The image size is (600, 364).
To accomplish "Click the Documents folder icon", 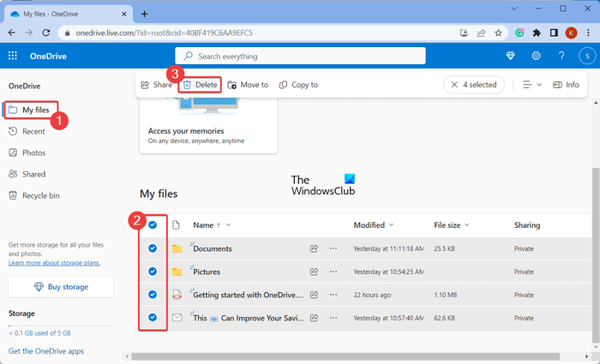I will (177, 249).
